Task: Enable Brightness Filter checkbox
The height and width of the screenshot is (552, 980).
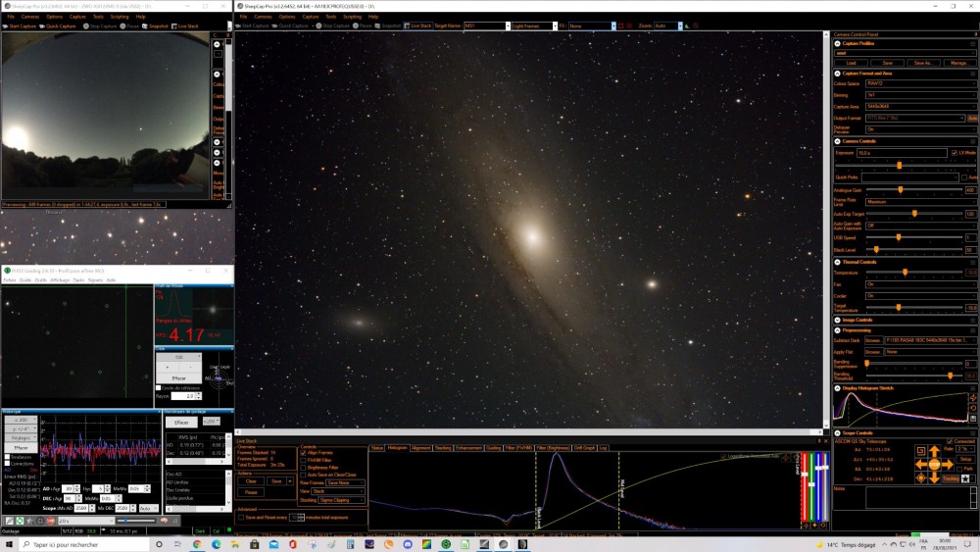Action: pyautogui.click(x=303, y=468)
